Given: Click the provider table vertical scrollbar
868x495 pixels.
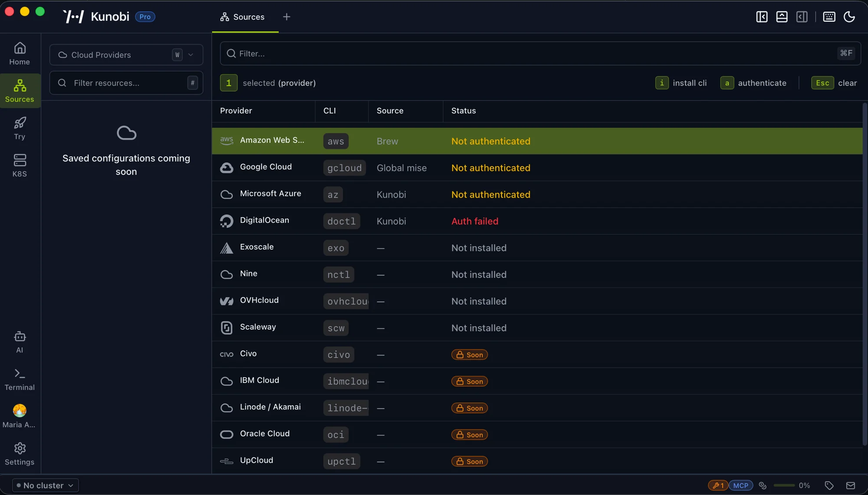Looking at the screenshot, I should (865, 274).
